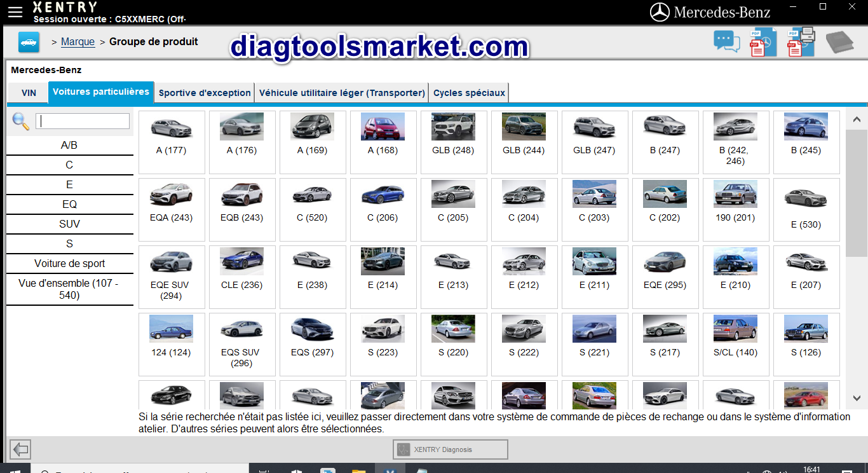Click the PDF print icon
868x473 pixels.
click(x=801, y=42)
